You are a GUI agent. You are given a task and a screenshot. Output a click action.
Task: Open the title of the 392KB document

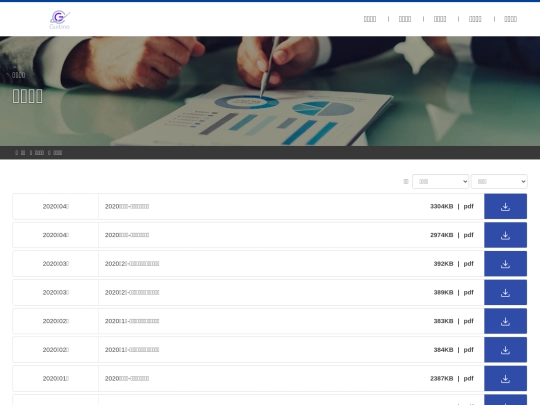pyautogui.click(x=132, y=264)
